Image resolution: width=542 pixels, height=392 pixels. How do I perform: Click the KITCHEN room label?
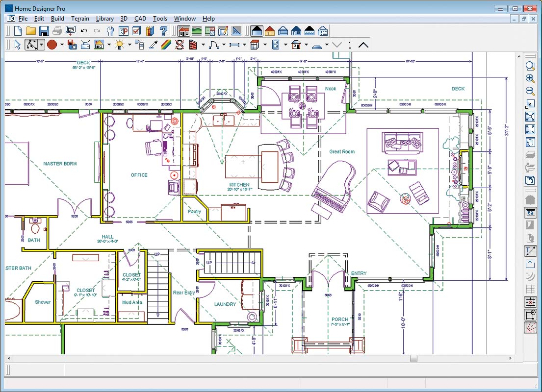tap(239, 185)
